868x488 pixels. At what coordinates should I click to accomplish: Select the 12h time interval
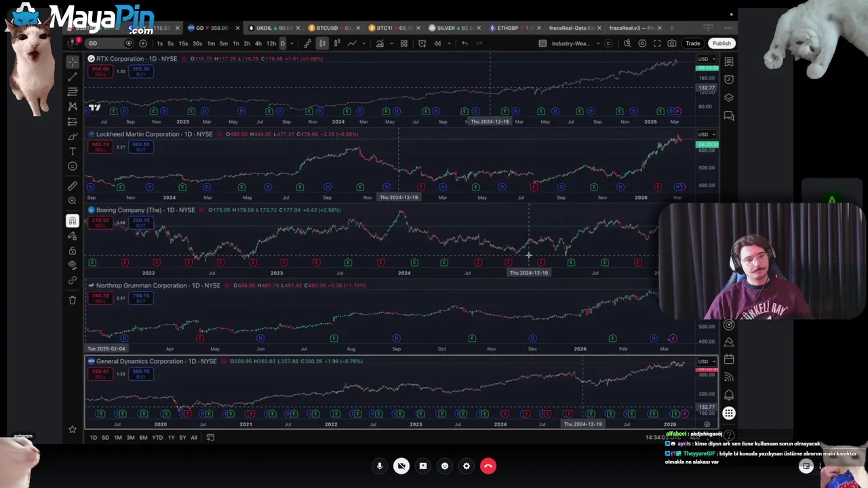coord(271,43)
